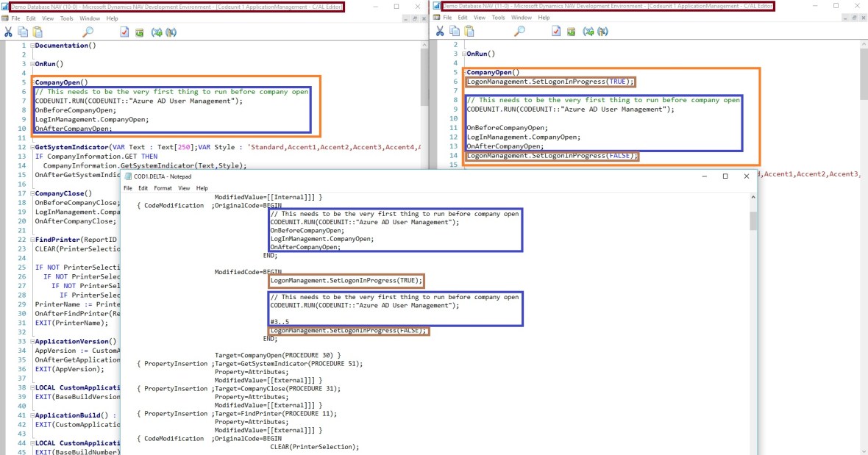The width and height of the screenshot is (868, 455).
Task: Click the Find magnifier in left editor toolbar
Action: pos(88,32)
